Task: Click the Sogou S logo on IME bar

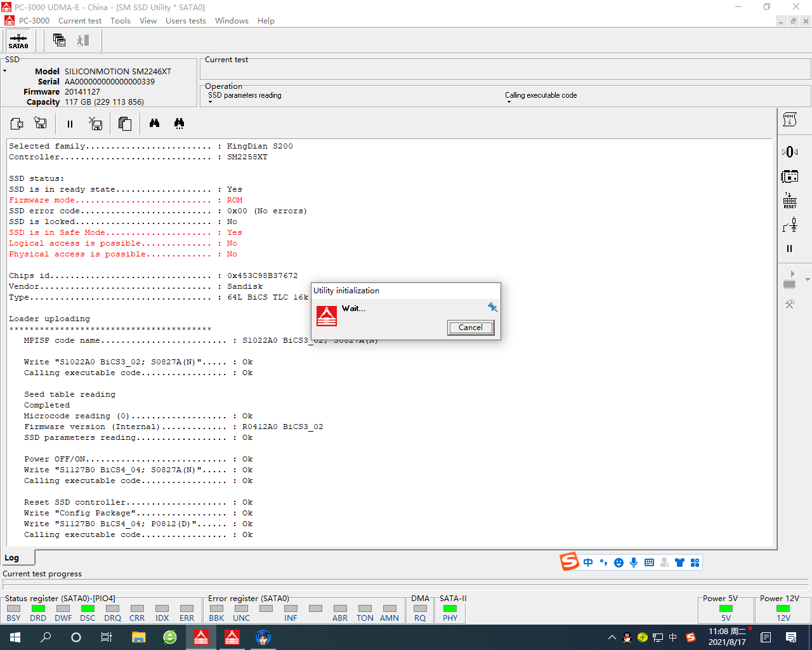Action: tap(569, 562)
